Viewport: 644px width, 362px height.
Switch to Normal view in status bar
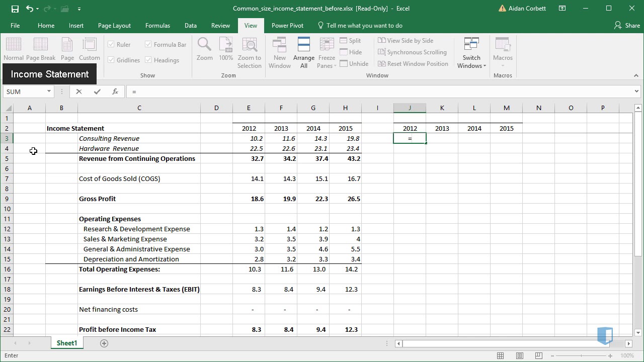500,355
